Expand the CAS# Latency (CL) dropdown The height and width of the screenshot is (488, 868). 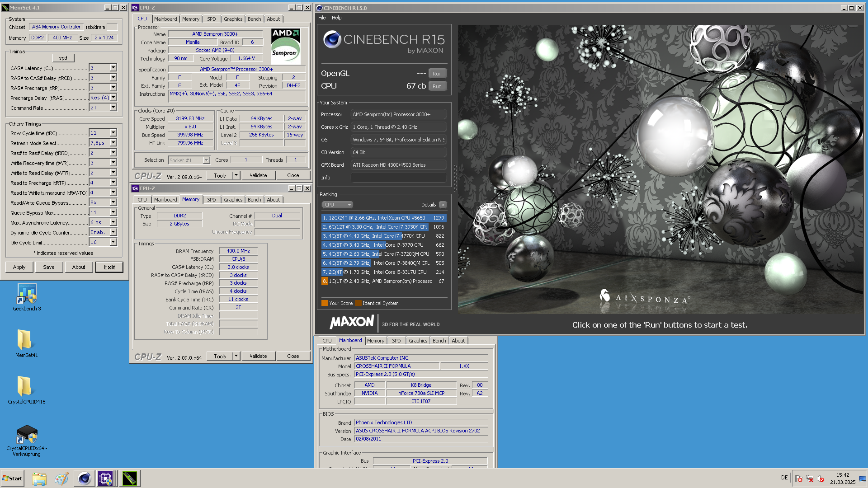(113, 68)
